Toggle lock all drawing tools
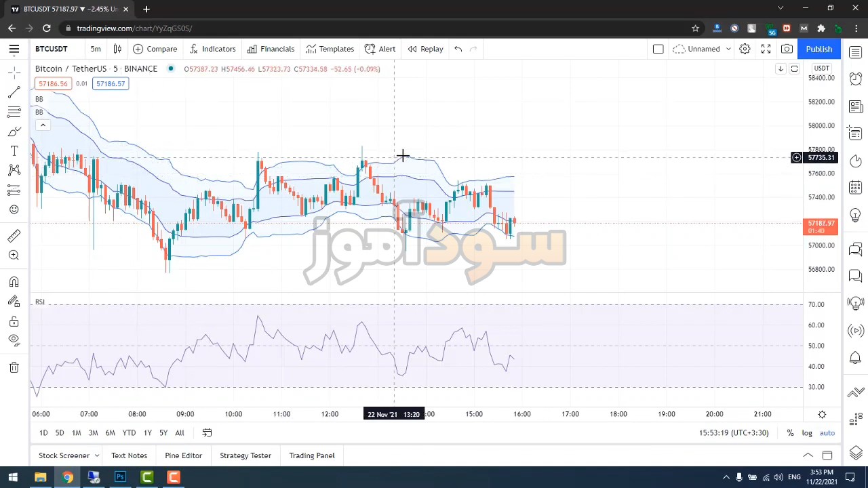 (x=14, y=321)
